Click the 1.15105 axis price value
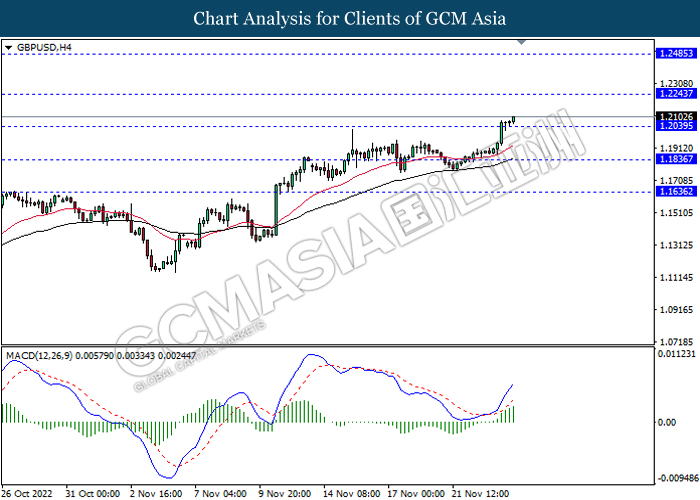700x500 pixels. [676, 212]
